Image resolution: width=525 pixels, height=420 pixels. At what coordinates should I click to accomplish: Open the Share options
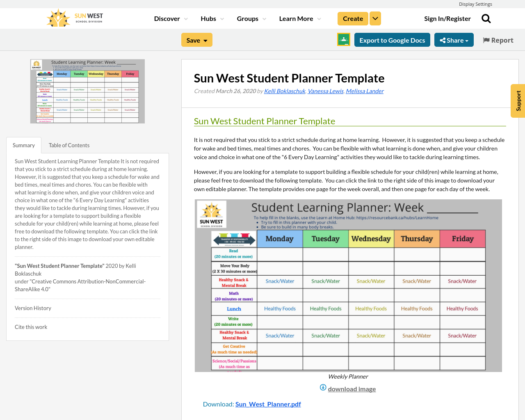(x=454, y=39)
